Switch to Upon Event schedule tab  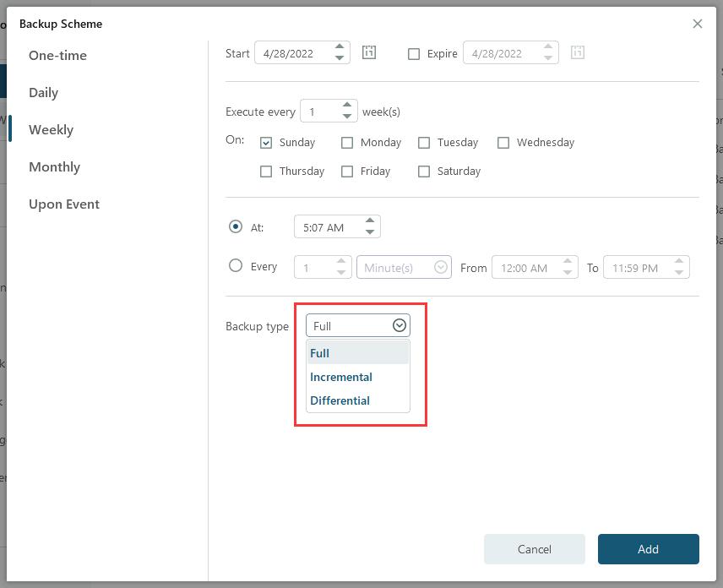pyautogui.click(x=64, y=204)
